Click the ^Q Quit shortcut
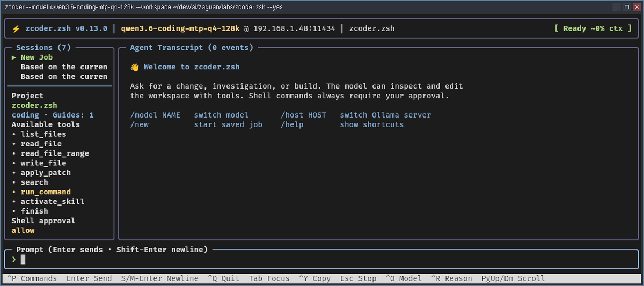This screenshot has width=644, height=286. [x=223, y=278]
